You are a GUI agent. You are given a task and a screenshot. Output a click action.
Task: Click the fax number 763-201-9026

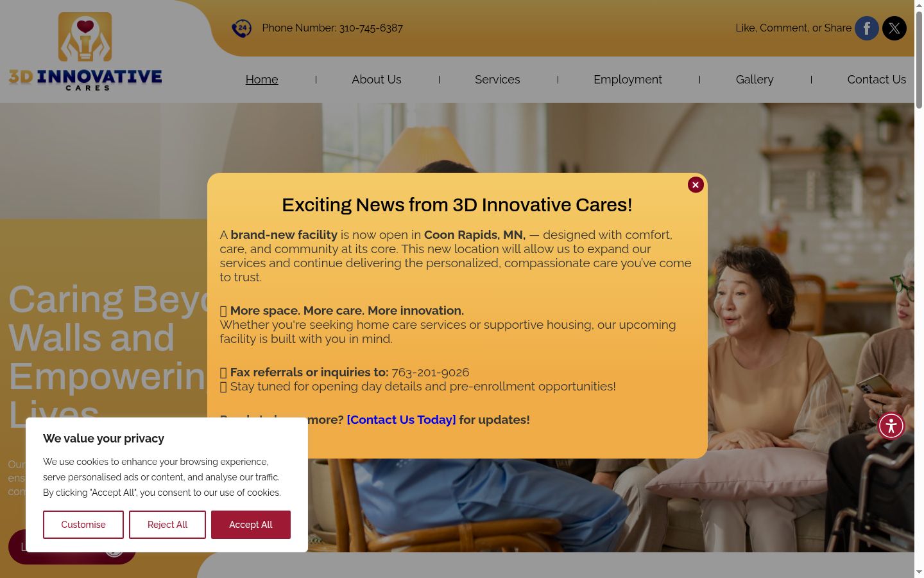coord(431,372)
